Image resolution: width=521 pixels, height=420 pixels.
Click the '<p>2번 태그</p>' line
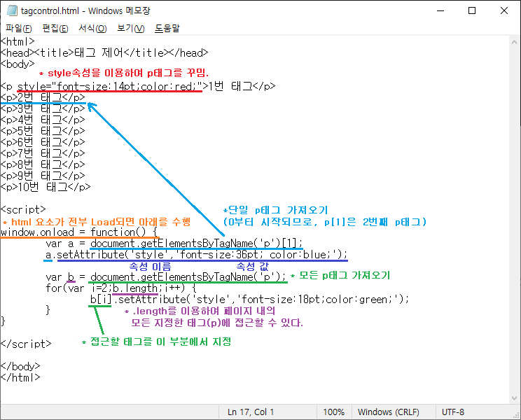point(43,97)
